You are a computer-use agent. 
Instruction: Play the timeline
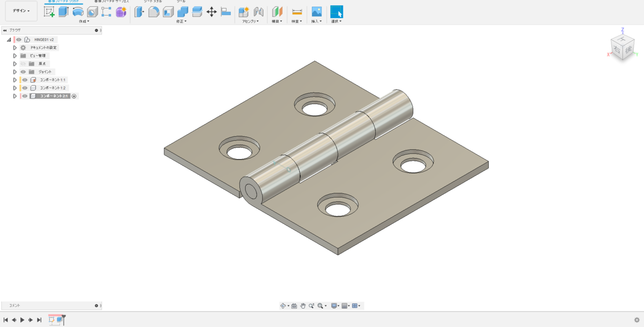coord(23,320)
